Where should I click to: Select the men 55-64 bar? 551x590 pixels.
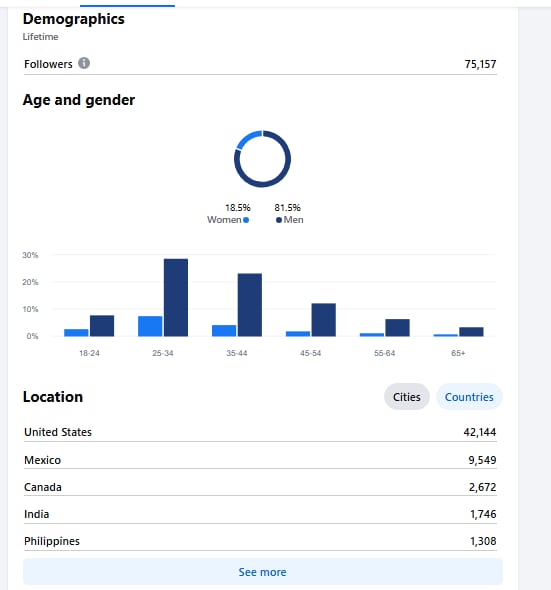pos(397,328)
